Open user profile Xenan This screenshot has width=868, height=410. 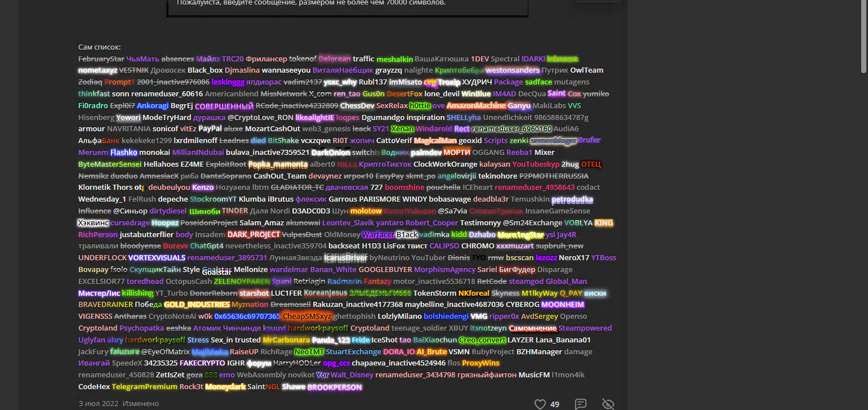(x=402, y=129)
